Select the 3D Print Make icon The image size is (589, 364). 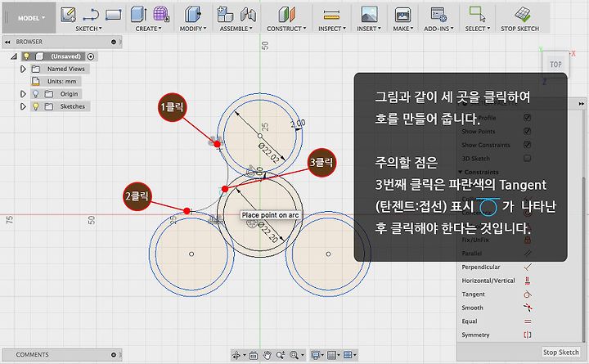(x=402, y=15)
